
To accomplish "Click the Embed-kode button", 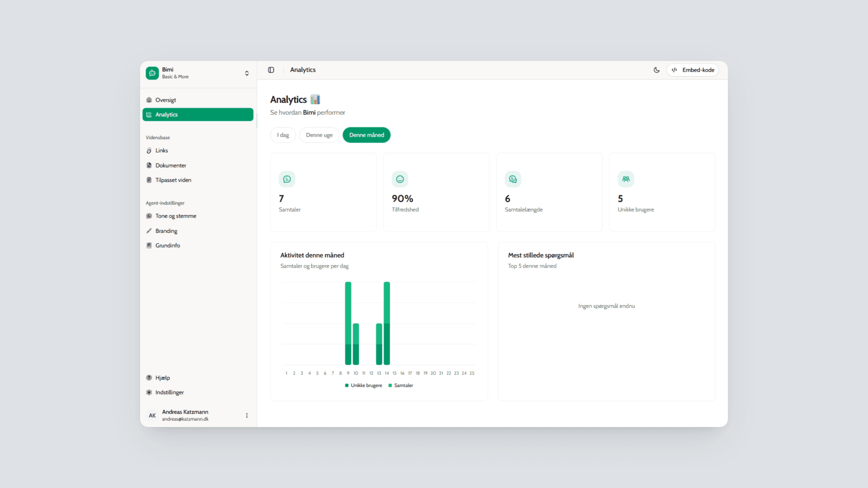I will (x=693, y=70).
